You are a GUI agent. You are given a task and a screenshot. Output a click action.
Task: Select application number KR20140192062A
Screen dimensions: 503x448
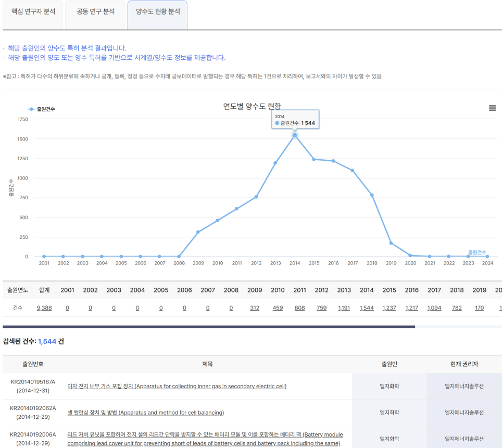33,408
